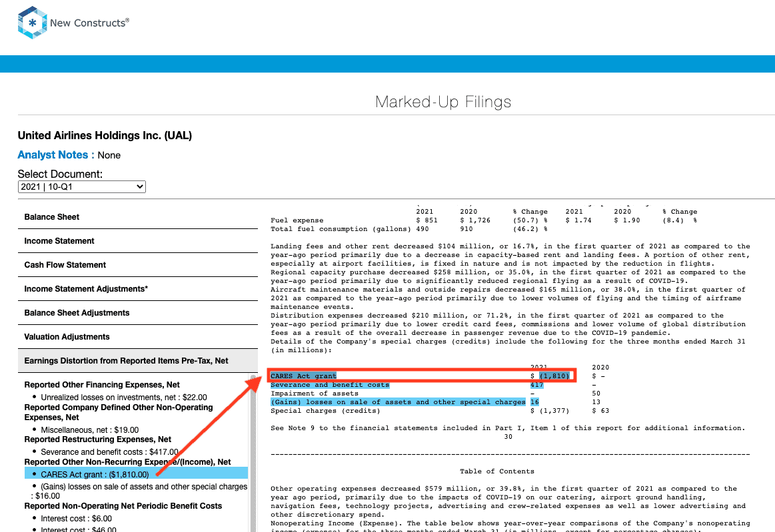Click Severance and benefit costs : $417.00 item
The height and width of the screenshot is (532, 775).
coord(109,452)
